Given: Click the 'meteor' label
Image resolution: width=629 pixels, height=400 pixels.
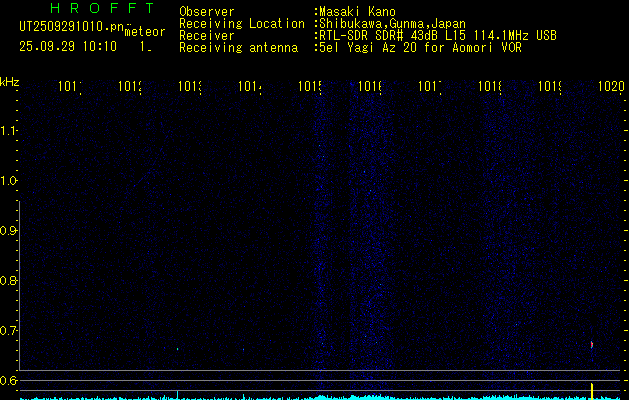Looking at the screenshot, I should (145, 32).
